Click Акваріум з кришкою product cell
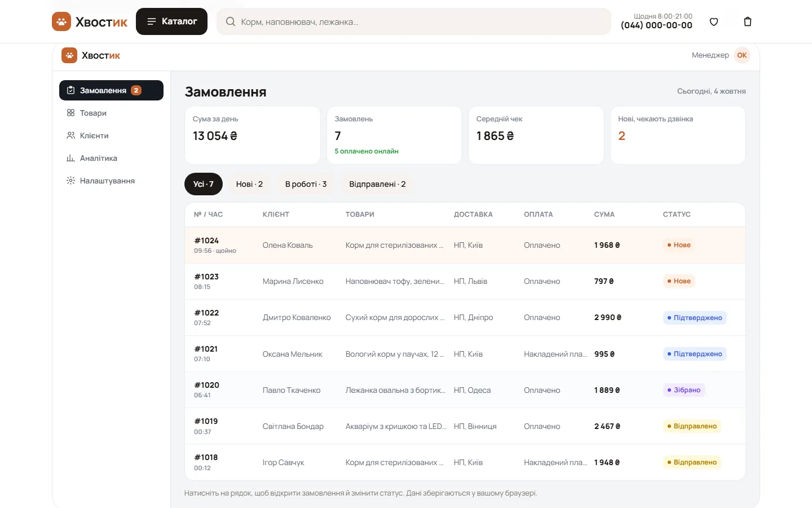The image size is (812, 508). click(x=395, y=426)
